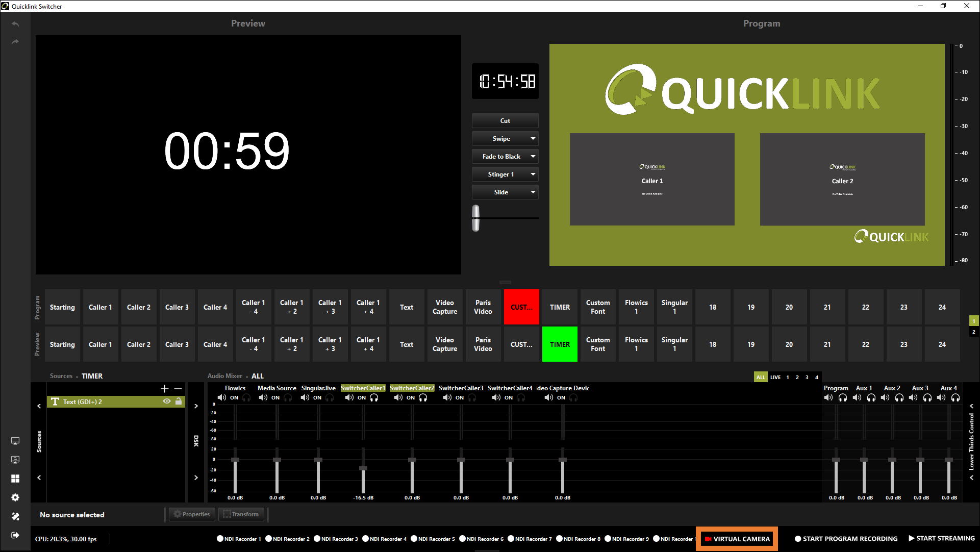The image size is (980, 552).
Task: Click the Cut transition button
Action: (x=505, y=120)
